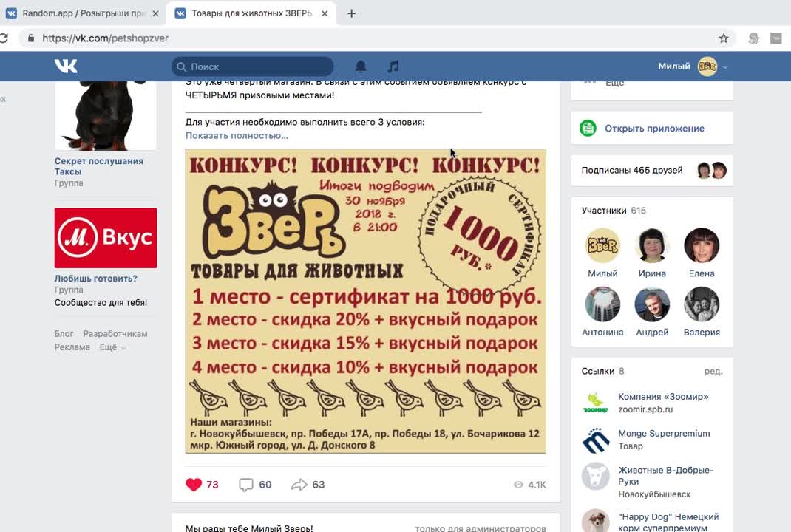Select the Товары для животных ЗВЕРЬ tab

[251, 13]
